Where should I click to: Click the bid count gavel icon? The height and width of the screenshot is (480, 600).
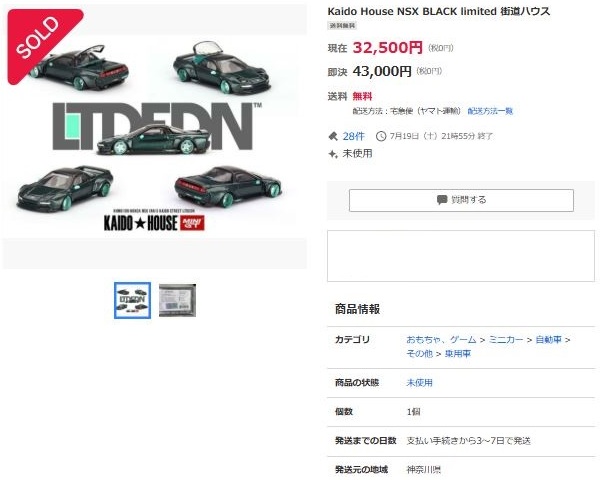pos(333,136)
